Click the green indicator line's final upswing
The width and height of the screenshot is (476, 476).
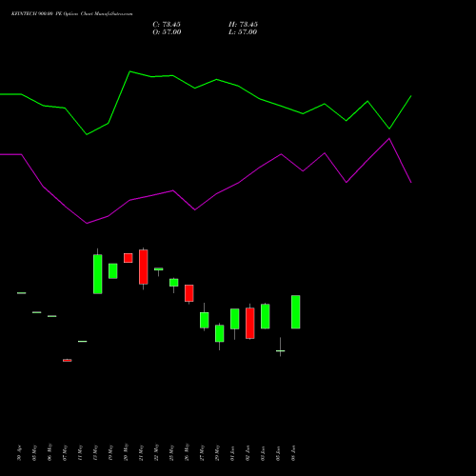click(401, 112)
